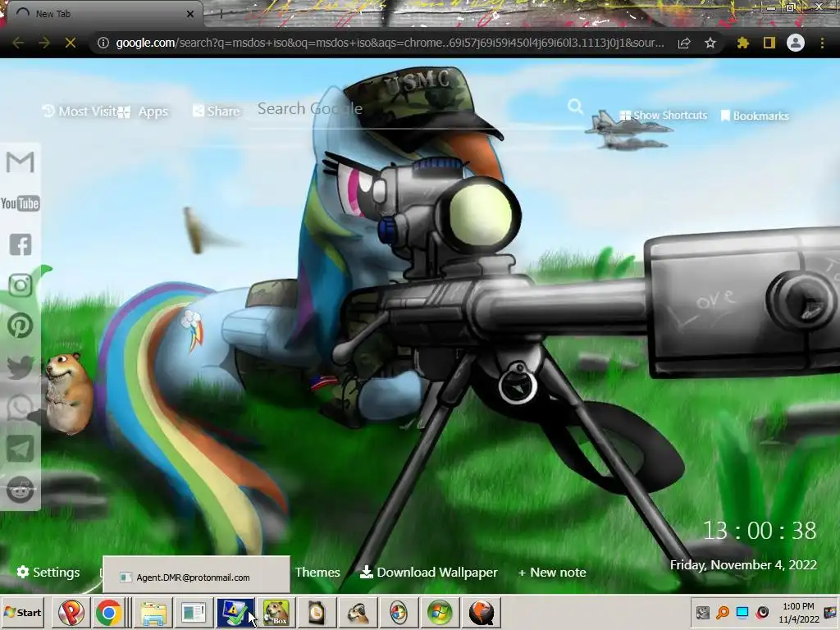
Task: View site information icon
Action: [x=103, y=43]
